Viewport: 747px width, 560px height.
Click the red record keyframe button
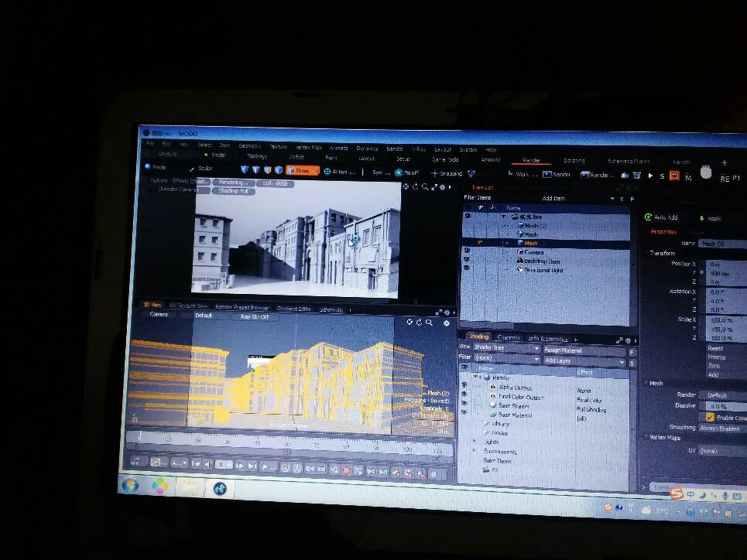pyautogui.click(x=346, y=470)
